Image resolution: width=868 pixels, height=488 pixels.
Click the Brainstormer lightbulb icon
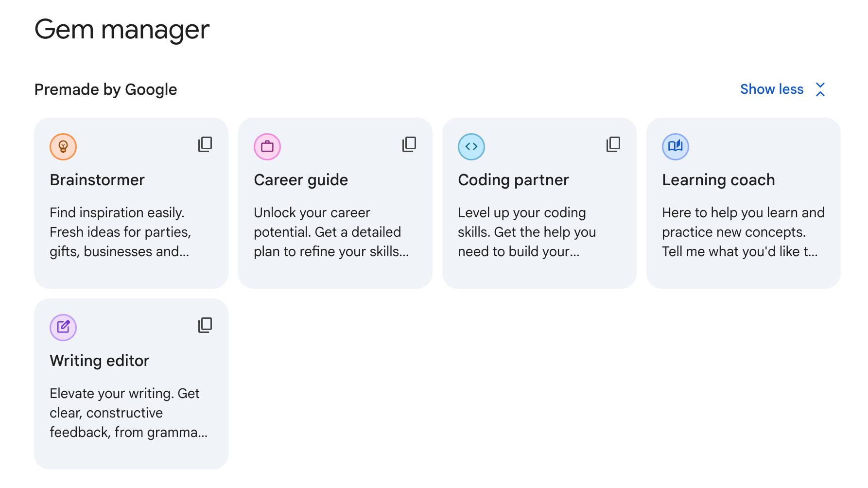coord(63,147)
